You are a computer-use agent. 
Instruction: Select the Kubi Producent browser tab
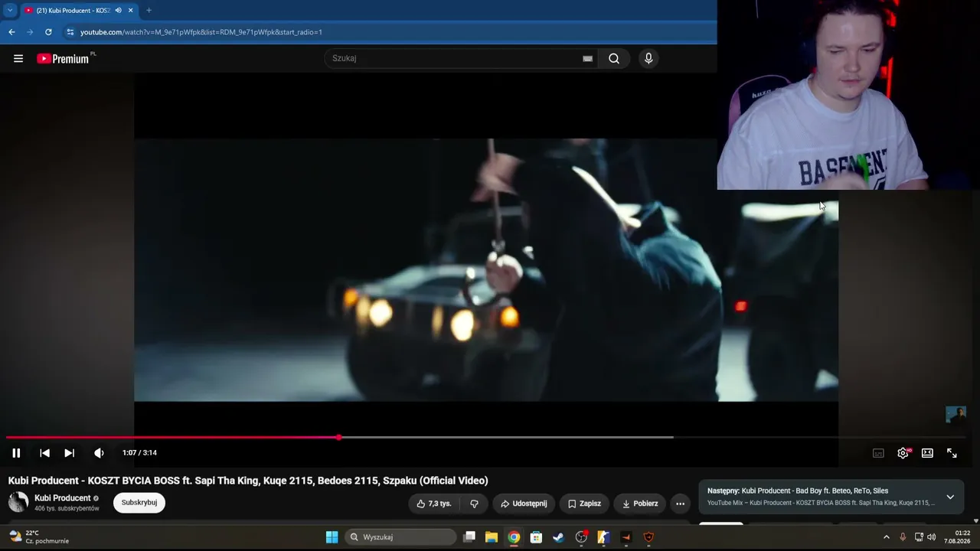pos(73,11)
